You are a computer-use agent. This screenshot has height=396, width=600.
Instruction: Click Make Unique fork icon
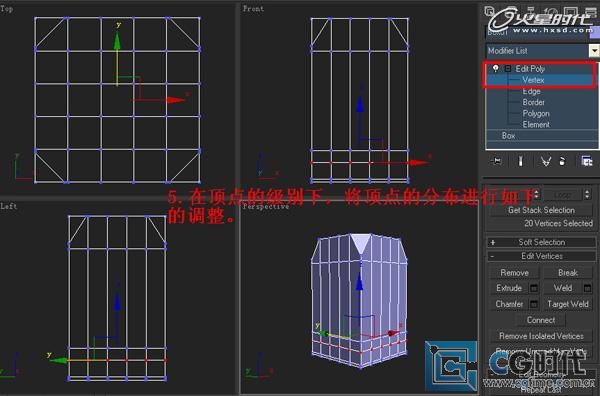[x=546, y=161]
